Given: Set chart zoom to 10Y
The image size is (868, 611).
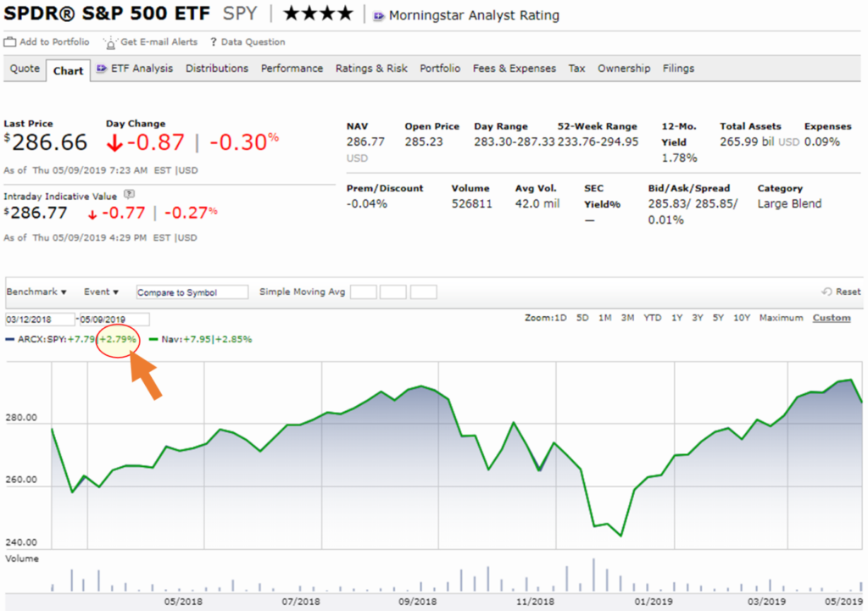Looking at the screenshot, I should pos(742,318).
